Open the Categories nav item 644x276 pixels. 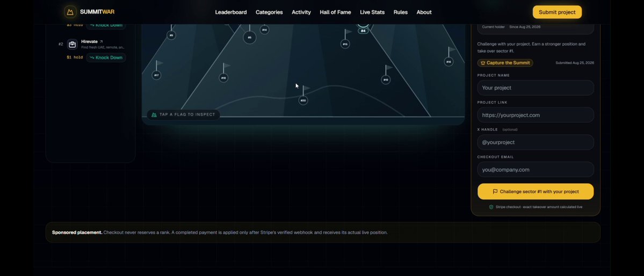point(269,12)
